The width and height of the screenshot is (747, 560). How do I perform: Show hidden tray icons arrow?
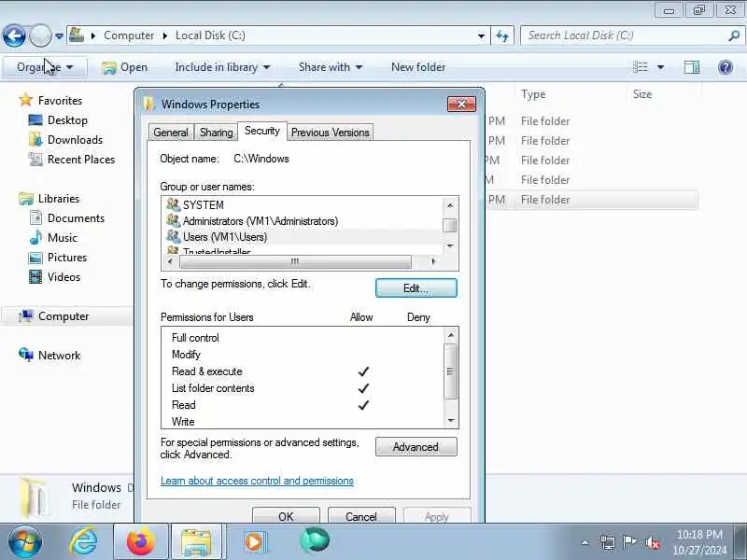[x=585, y=542]
